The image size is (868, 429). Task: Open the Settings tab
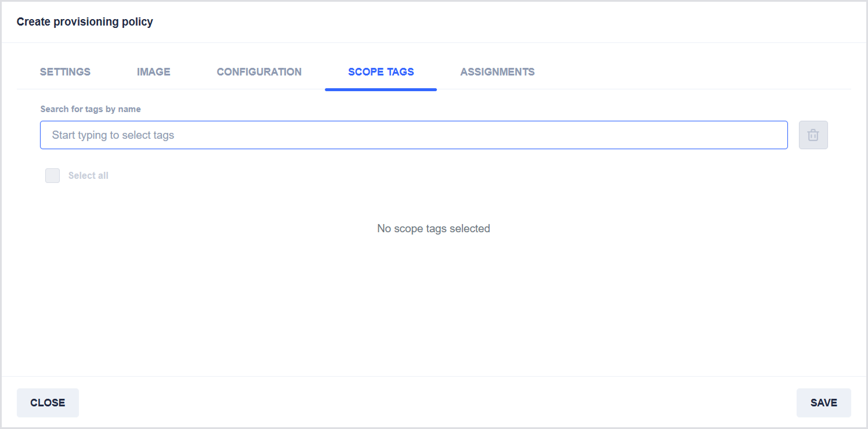(x=65, y=72)
